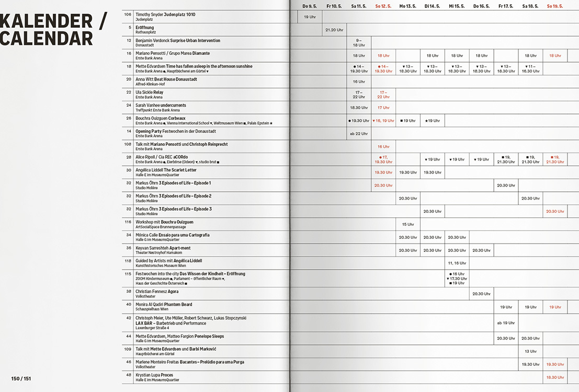The image size is (579, 392).
Task: Click the Eröffnung event at Rathausplatz
Action: [x=144, y=27]
